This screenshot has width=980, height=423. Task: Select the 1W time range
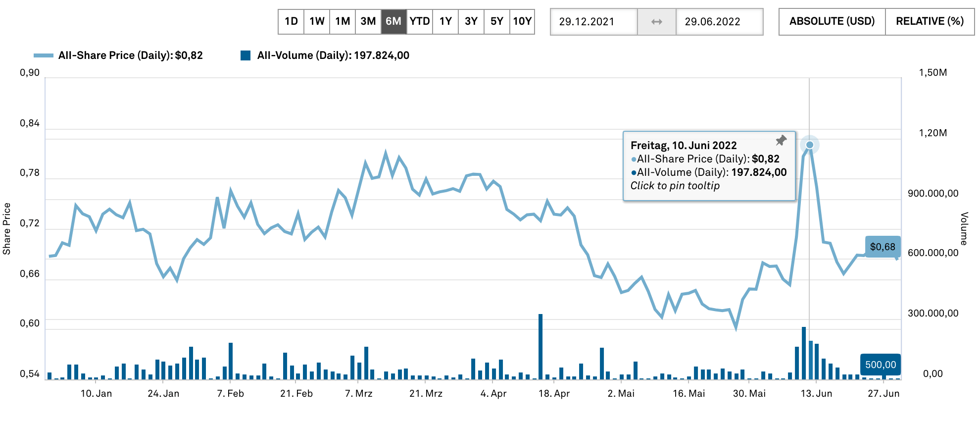pyautogui.click(x=317, y=21)
